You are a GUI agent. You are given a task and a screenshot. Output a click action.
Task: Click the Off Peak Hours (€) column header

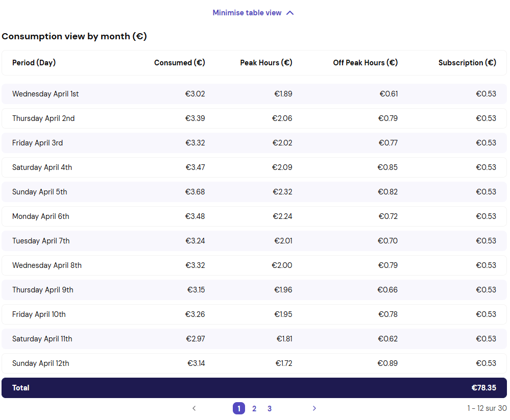click(x=365, y=63)
